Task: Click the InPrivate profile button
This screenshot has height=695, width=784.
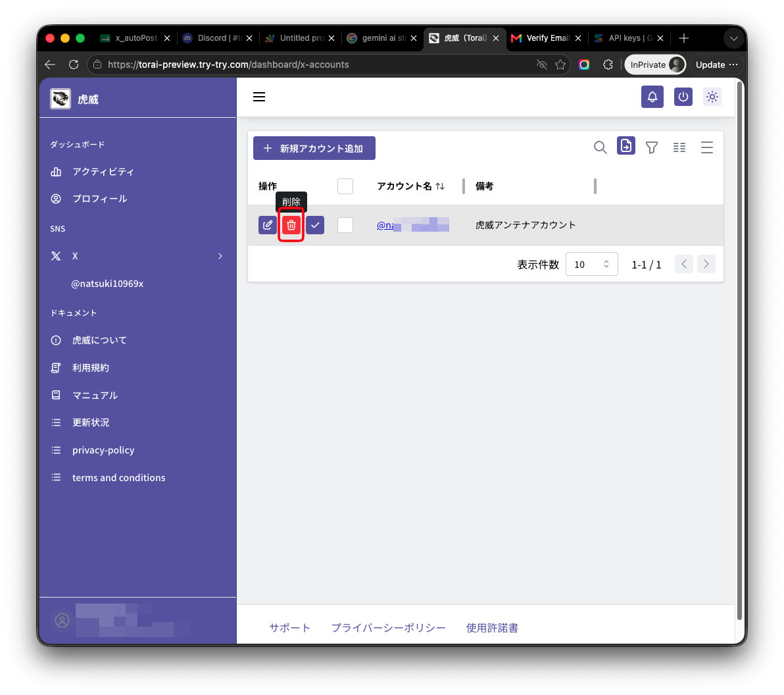Action: 655,64
